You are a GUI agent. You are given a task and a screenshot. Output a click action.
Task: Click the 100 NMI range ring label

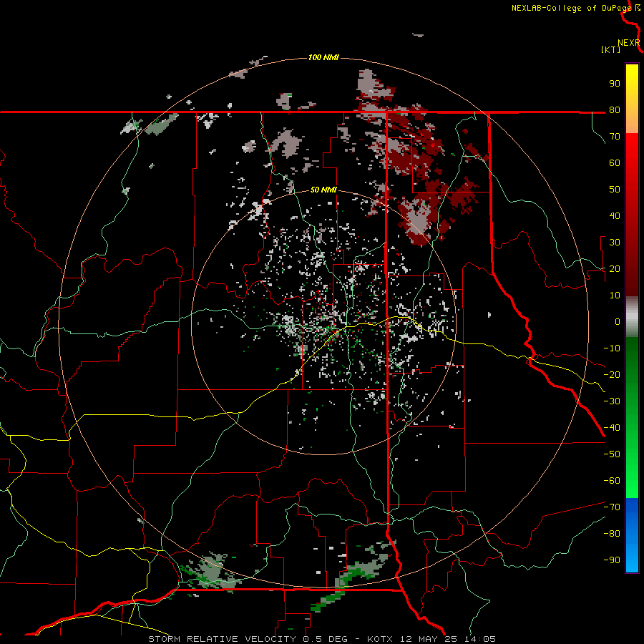323,57
